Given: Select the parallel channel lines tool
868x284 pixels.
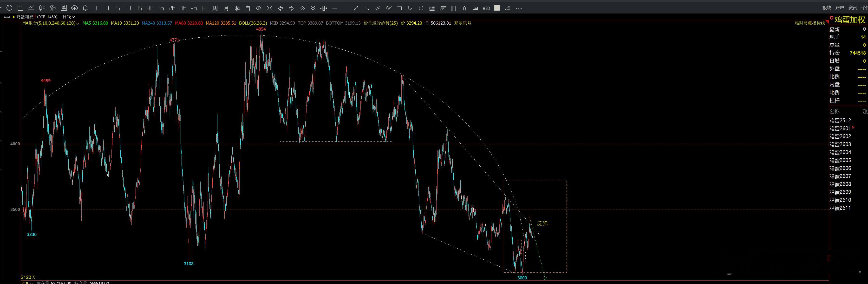Looking at the screenshot, I should [x=377, y=8].
